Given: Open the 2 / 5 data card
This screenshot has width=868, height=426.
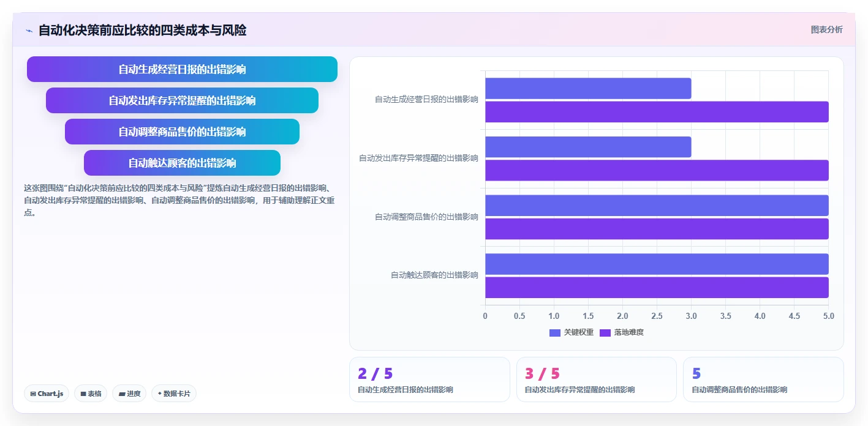Looking at the screenshot, I should pos(429,379).
